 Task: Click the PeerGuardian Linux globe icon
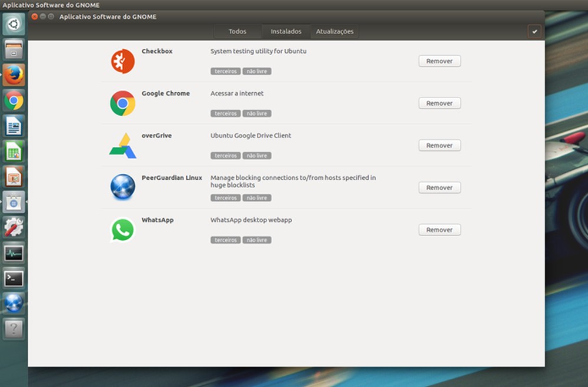122,187
